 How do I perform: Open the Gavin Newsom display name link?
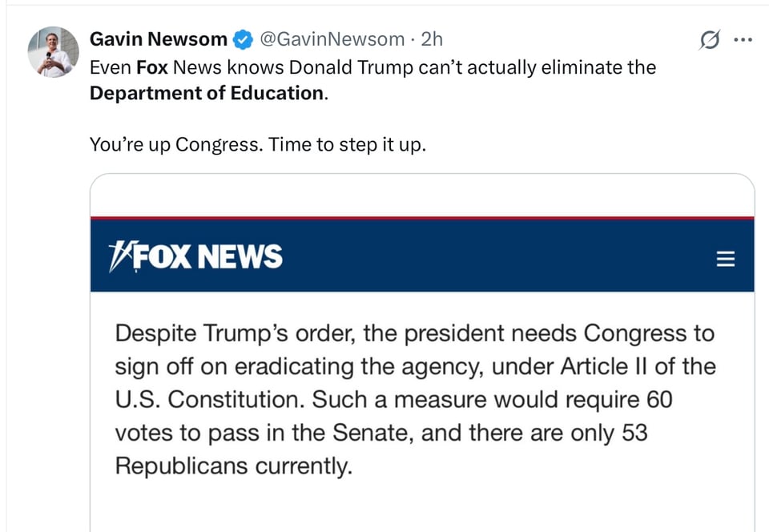click(x=158, y=38)
